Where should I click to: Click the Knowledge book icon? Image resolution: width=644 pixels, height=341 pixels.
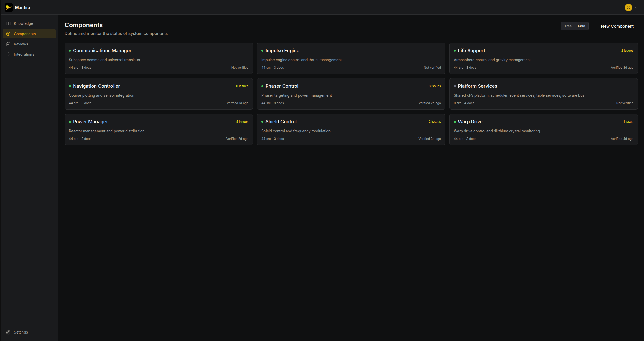[x=8, y=23]
